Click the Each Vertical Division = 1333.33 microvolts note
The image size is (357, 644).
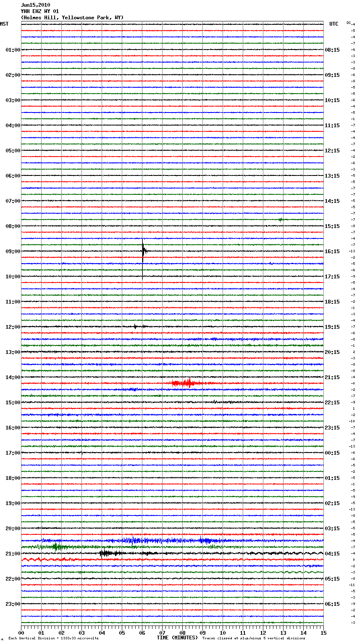pyautogui.click(x=53, y=638)
